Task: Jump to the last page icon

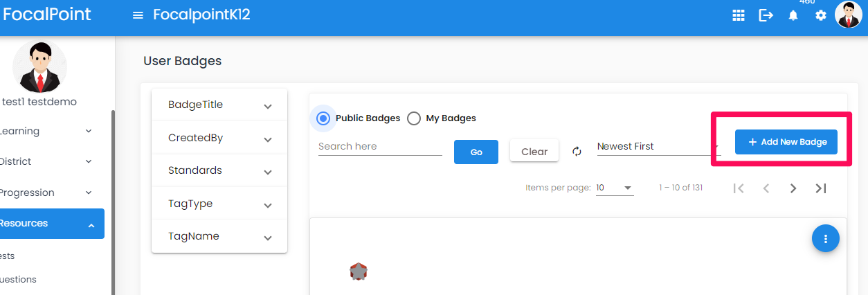Action: [821, 188]
